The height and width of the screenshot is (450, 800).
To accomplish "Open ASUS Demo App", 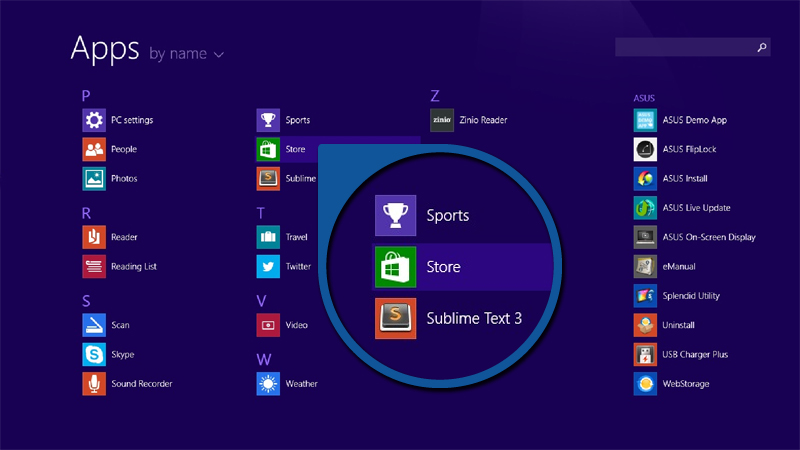I will coord(645,120).
